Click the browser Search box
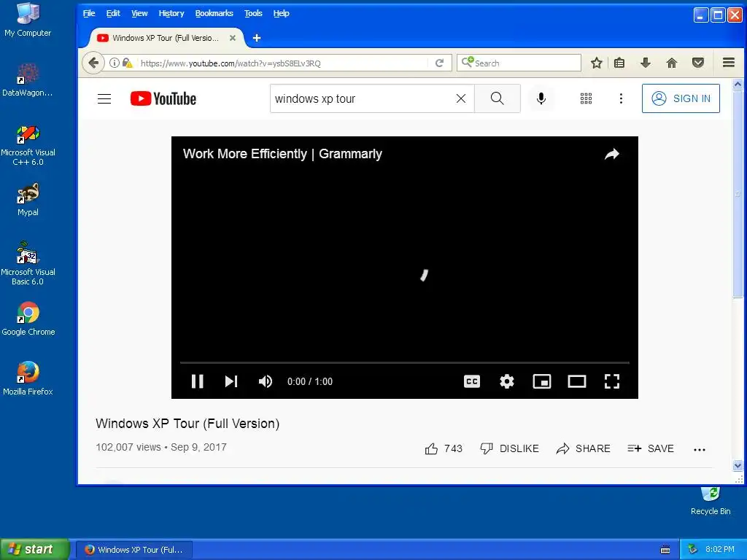The height and width of the screenshot is (560, 747). pyautogui.click(x=519, y=63)
